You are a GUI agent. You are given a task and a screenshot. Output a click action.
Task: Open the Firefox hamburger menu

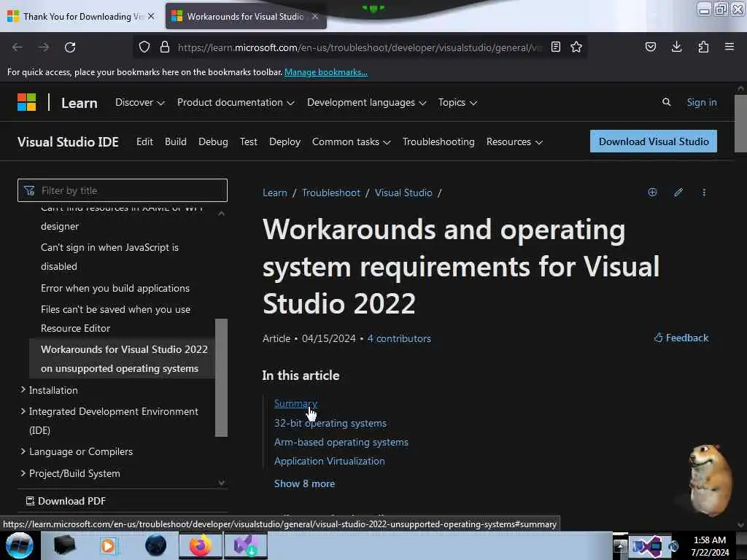pyautogui.click(x=729, y=47)
